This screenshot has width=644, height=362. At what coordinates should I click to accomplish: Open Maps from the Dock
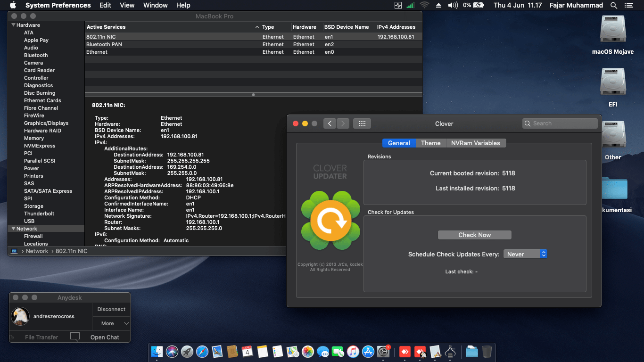[x=293, y=352]
